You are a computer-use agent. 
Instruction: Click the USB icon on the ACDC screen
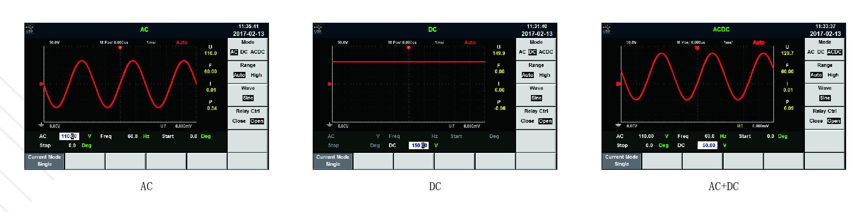(x=606, y=29)
